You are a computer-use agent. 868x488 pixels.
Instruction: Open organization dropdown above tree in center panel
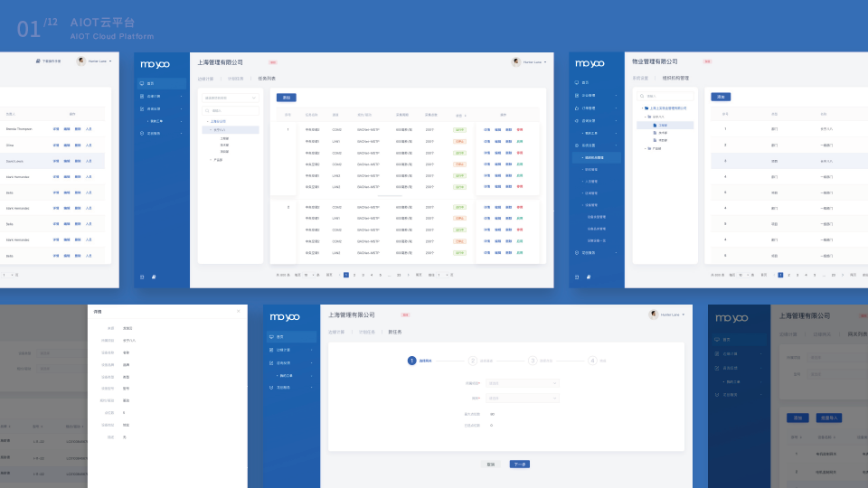pyautogui.click(x=228, y=98)
